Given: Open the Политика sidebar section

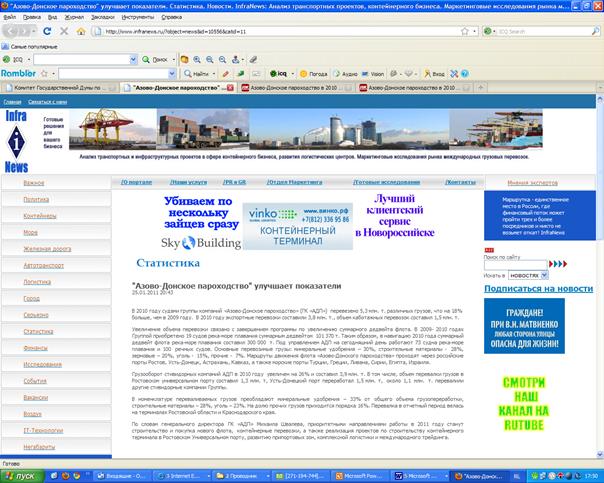Looking at the screenshot, I should (36, 199).
